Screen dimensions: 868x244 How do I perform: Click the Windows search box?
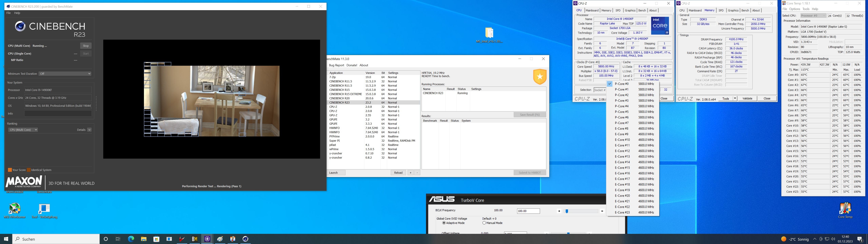[56, 239]
